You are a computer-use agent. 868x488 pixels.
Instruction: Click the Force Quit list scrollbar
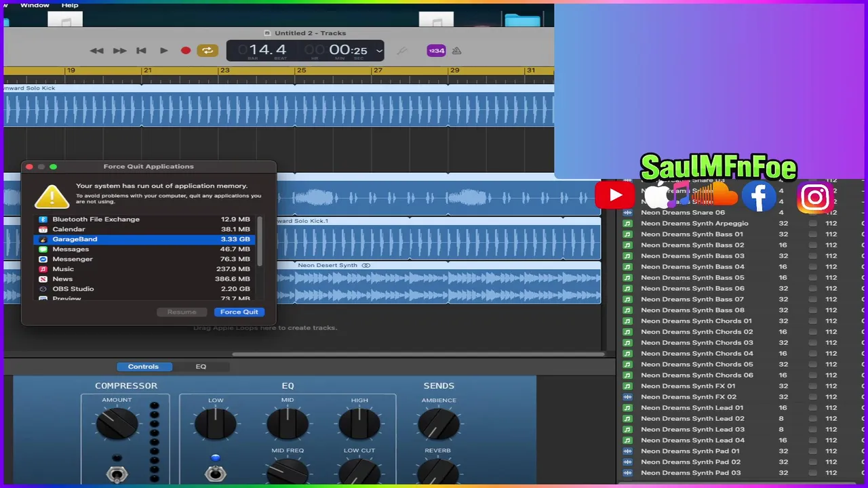click(x=260, y=242)
